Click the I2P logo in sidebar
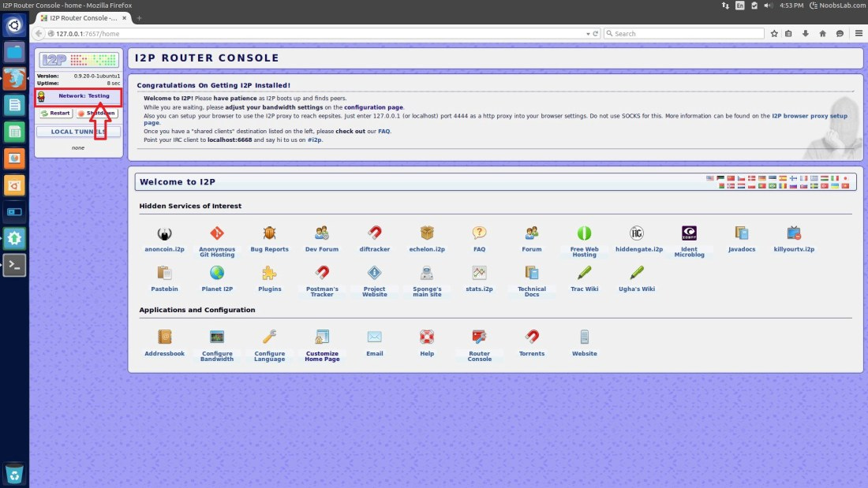 pyautogui.click(x=79, y=60)
